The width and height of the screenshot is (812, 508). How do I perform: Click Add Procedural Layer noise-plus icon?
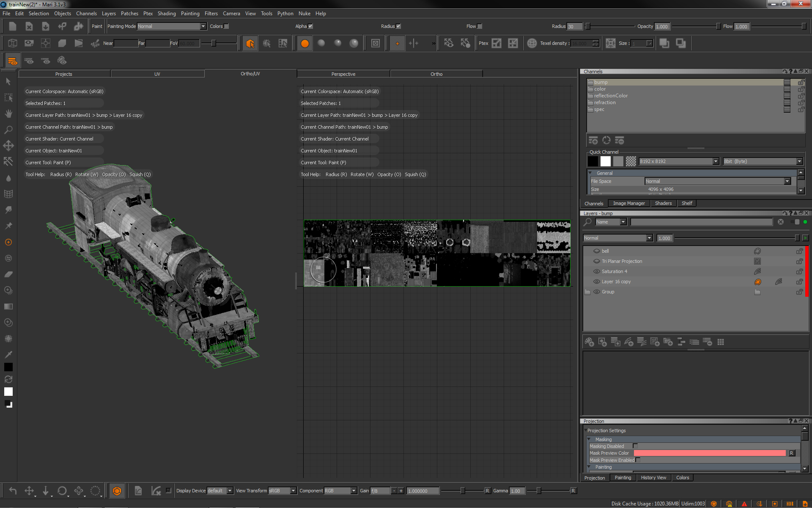(655, 342)
